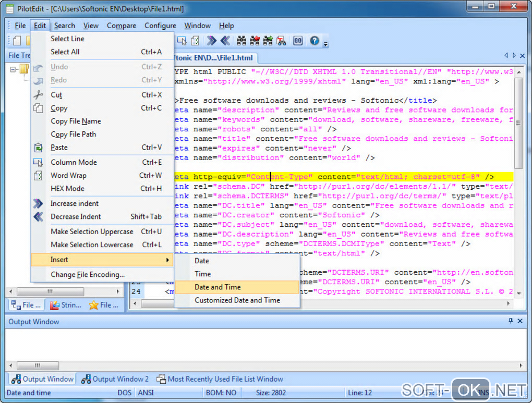
Task: Open Help with the question mark icon
Action: pyautogui.click(x=315, y=41)
